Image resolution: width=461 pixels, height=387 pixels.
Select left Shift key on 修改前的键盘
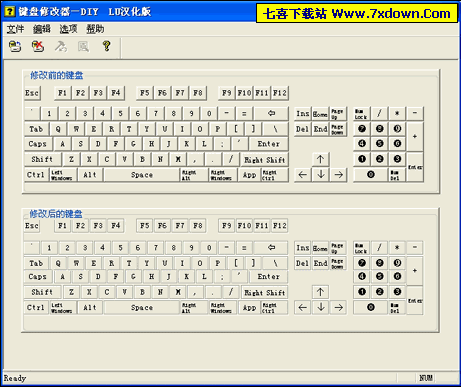click(x=42, y=159)
